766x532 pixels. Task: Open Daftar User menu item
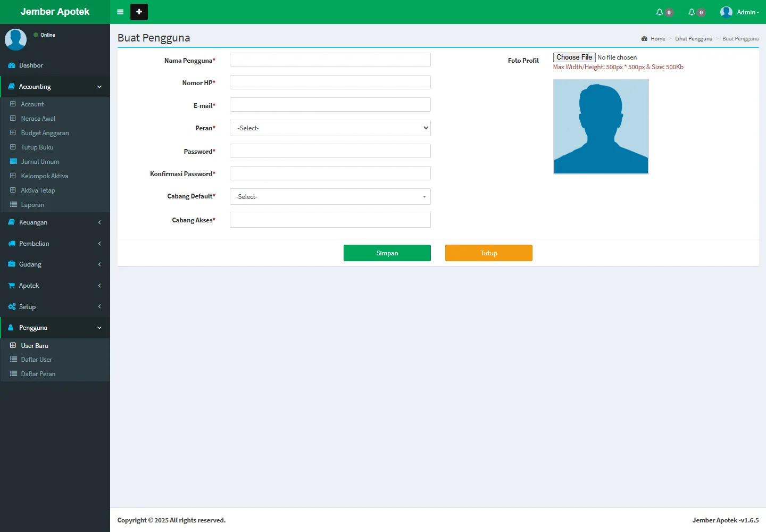click(x=36, y=360)
